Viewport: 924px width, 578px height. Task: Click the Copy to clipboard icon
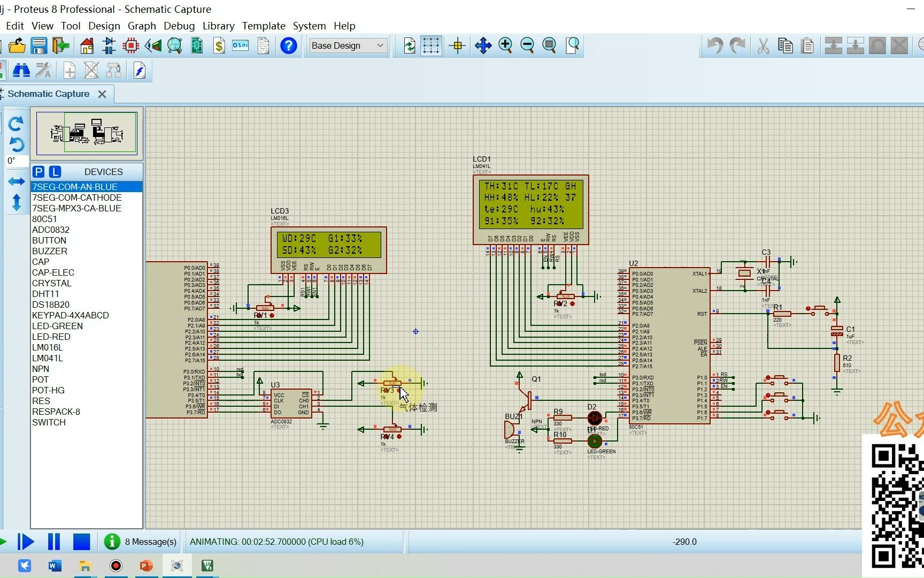[x=786, y=45]
